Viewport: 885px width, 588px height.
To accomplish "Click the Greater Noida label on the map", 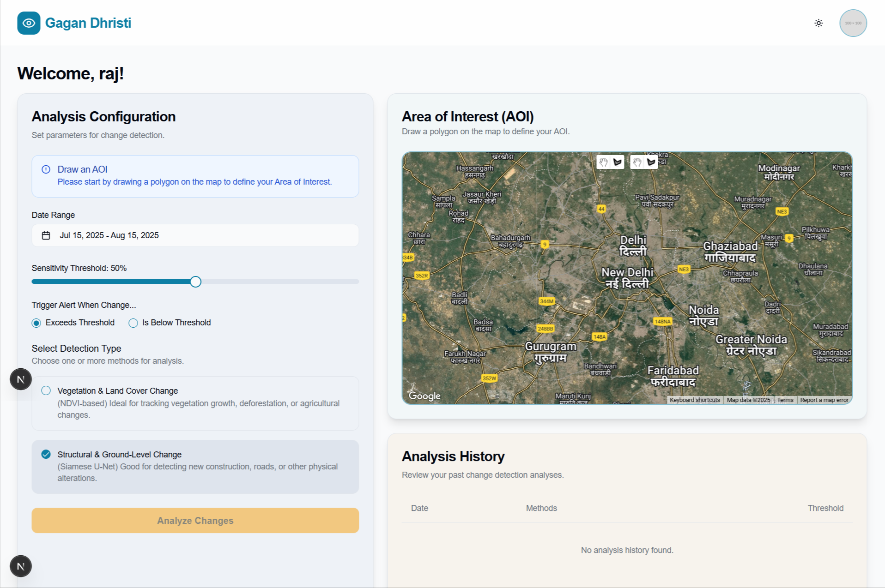I will coord(751,345).
